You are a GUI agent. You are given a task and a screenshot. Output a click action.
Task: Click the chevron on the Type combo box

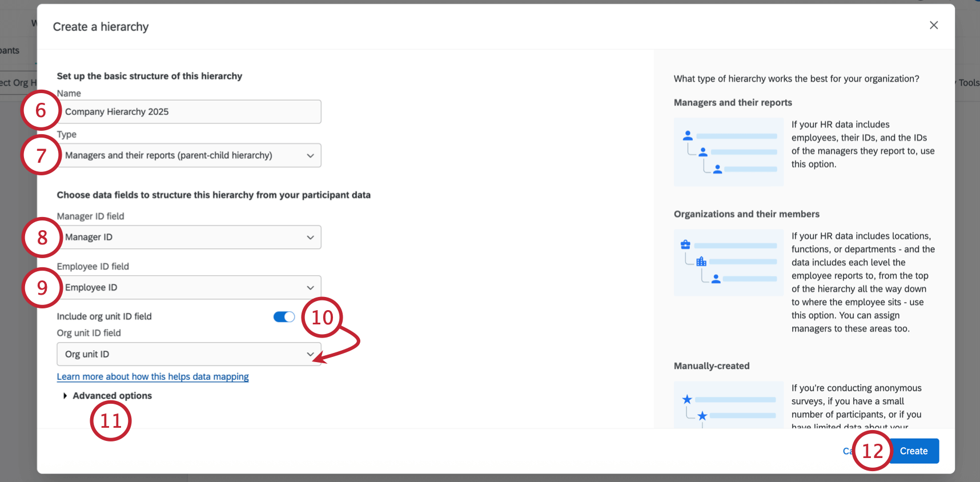tap(310, 155)
